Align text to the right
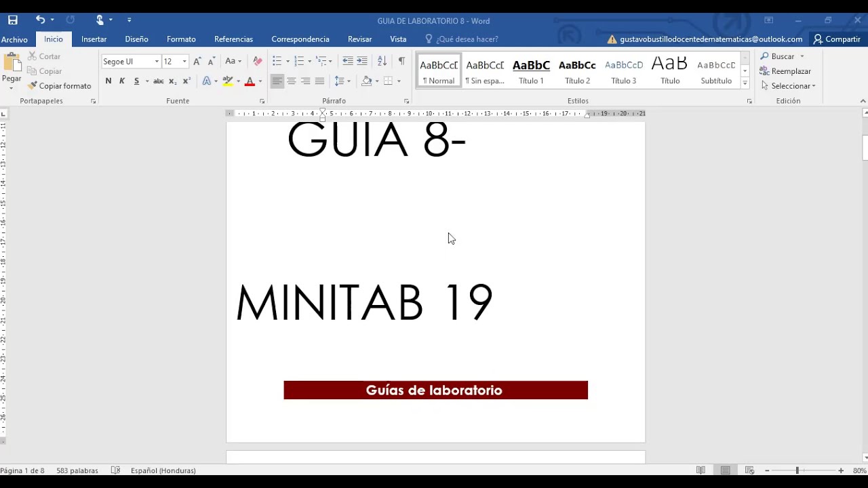 click(x=306, y=81)
